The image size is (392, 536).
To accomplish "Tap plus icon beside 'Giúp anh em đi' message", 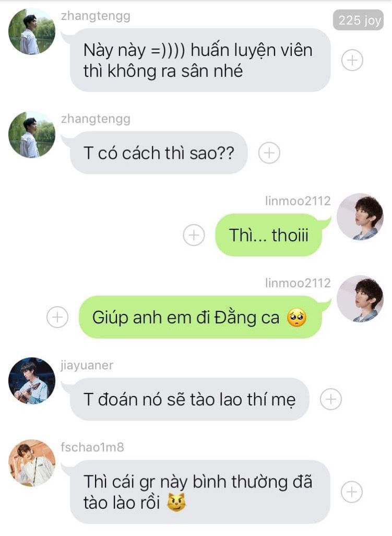I will pyautogui.click(x=57, y=317).
